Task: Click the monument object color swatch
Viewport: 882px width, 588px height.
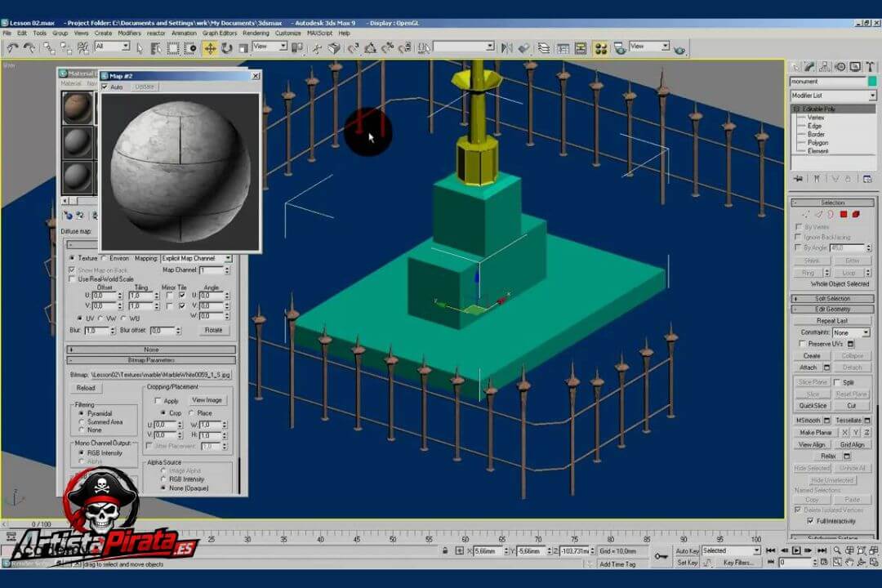Action: [x=872, y=82]
